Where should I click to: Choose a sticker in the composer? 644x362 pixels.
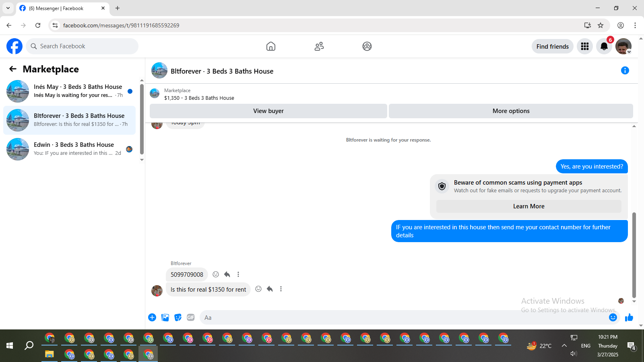point(178,317)
